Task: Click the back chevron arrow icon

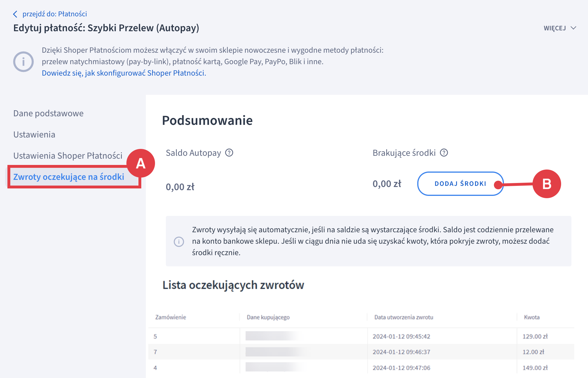Action: coord(15,14)
